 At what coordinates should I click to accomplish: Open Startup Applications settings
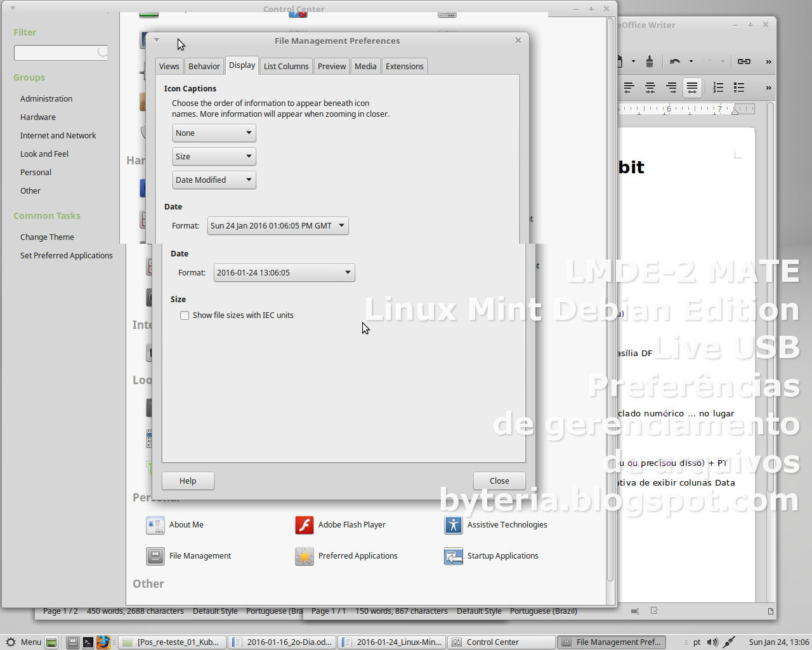[454, 556]
